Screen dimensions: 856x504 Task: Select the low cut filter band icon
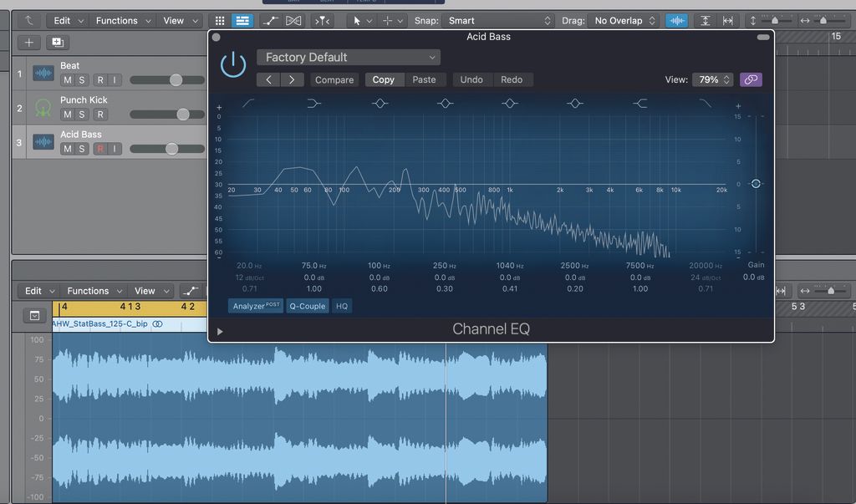coord(248,103)
